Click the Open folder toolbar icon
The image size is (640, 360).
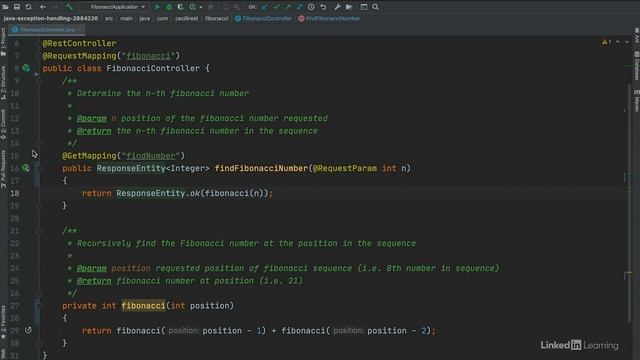(5, 7)
